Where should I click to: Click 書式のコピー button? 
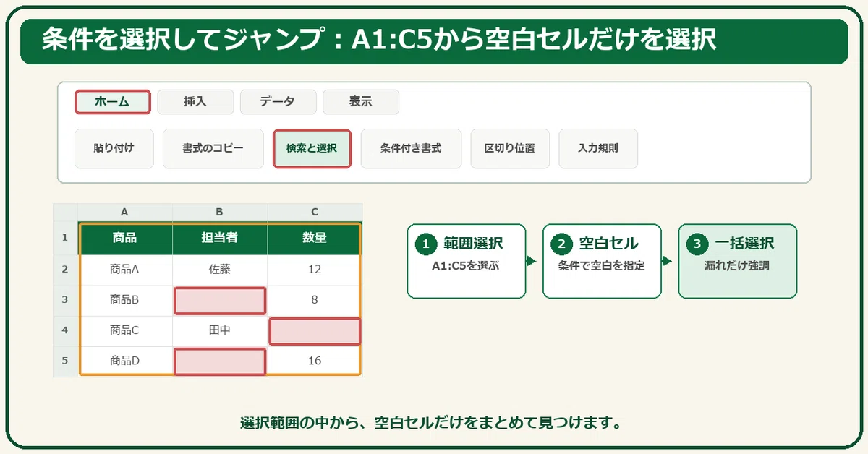click(213, 148)
